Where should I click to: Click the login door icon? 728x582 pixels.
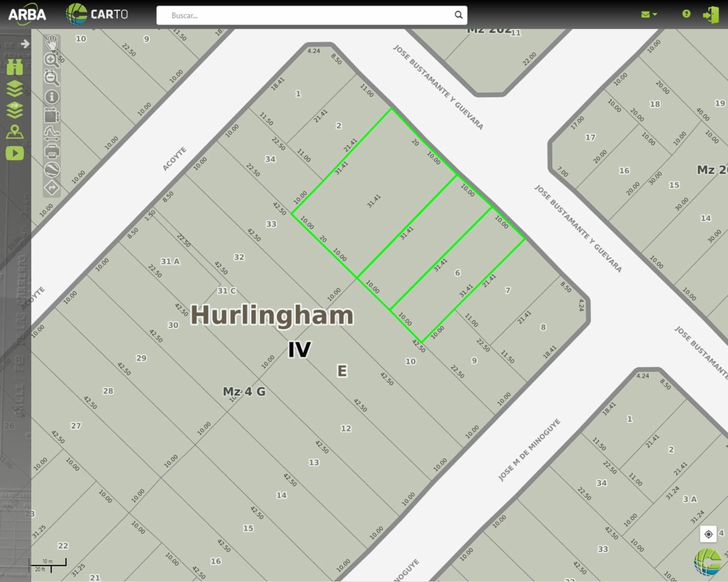point(711,15)
